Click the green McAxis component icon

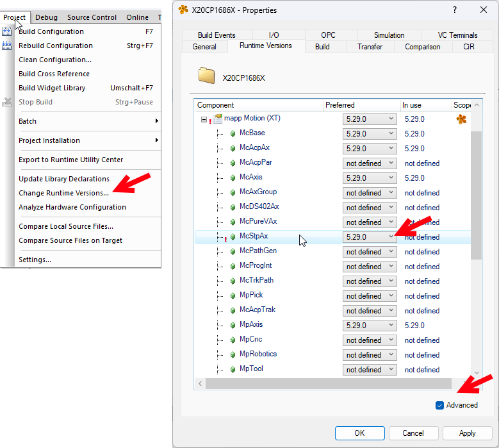pyautogui.click(x=233, y=178)
